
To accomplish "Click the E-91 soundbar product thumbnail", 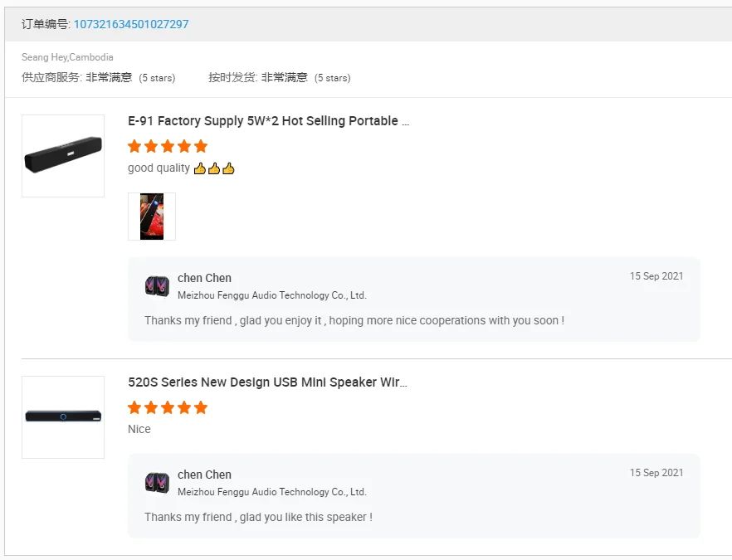I will tap(63, 156).
